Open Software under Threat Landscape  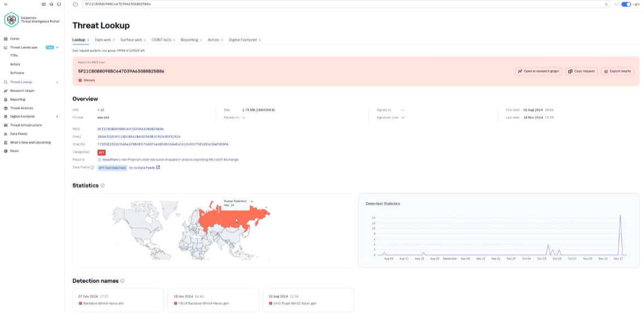click(17, 73)
